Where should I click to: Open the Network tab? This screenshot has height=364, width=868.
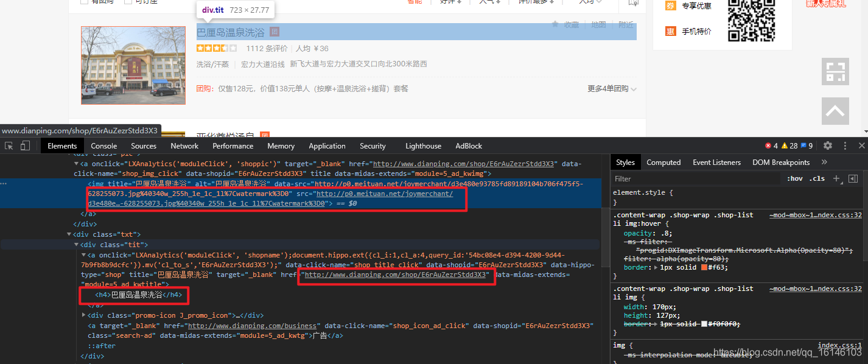click(184, 146)
